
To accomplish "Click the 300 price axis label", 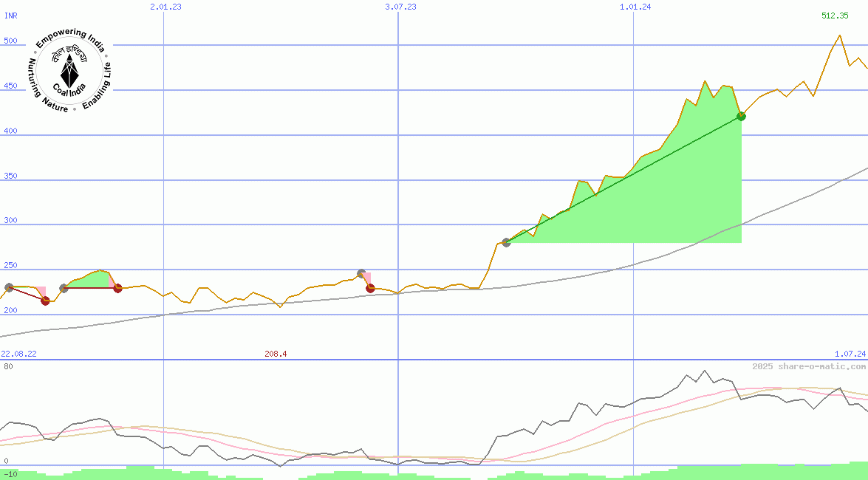I will click(10, 220).
